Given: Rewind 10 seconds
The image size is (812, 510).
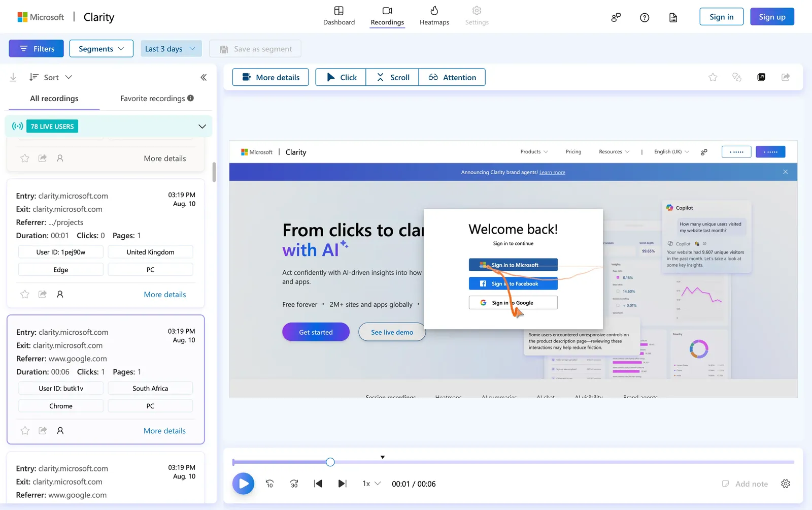Looking at the screenshot, I should tap(269, 484).
